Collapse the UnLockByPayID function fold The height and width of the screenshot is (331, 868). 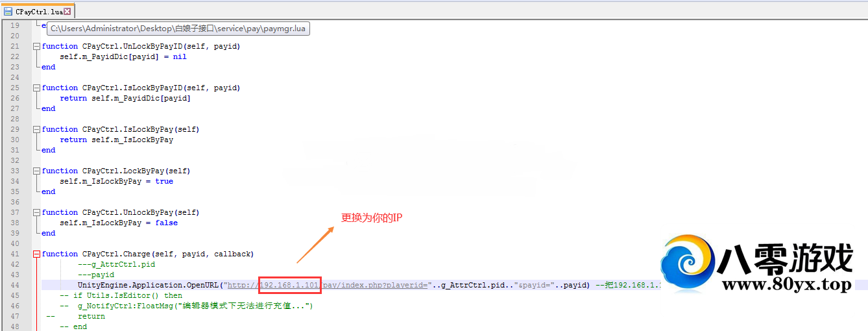click(x=36, y=47)
